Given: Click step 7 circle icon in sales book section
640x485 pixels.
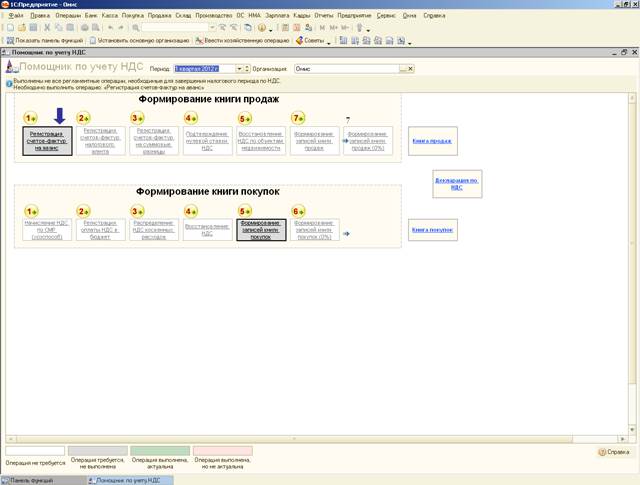Looking at the screenshot, I should [297, 118].
